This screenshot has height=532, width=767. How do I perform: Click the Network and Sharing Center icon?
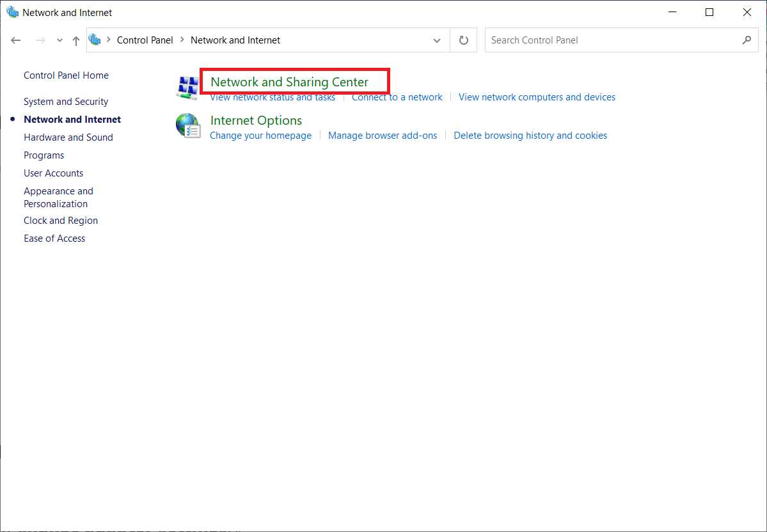187,88
